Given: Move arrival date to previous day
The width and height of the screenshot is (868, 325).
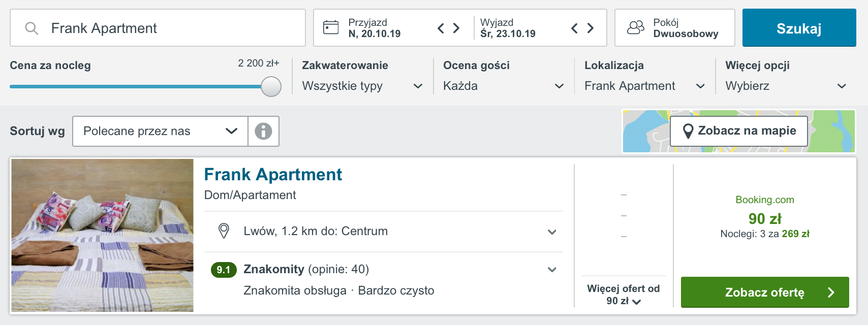Looking at the screenshot, I should [441, 28].
